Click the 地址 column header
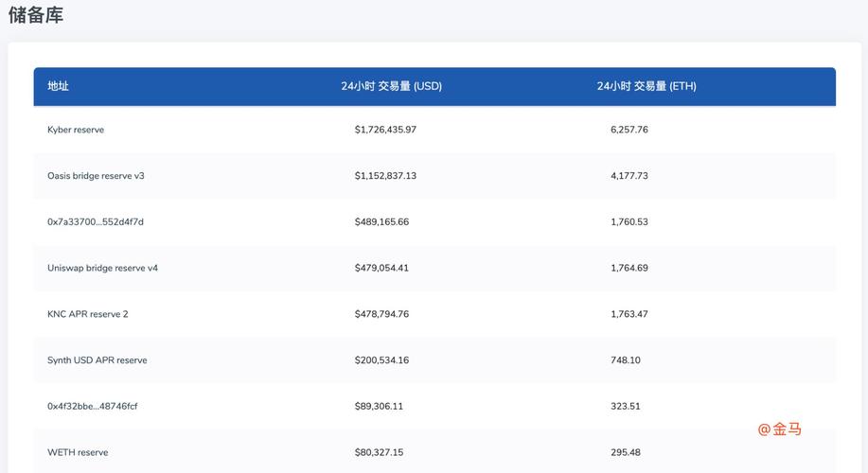Viewport: 868px width, 473px height. tap(59, 86)
